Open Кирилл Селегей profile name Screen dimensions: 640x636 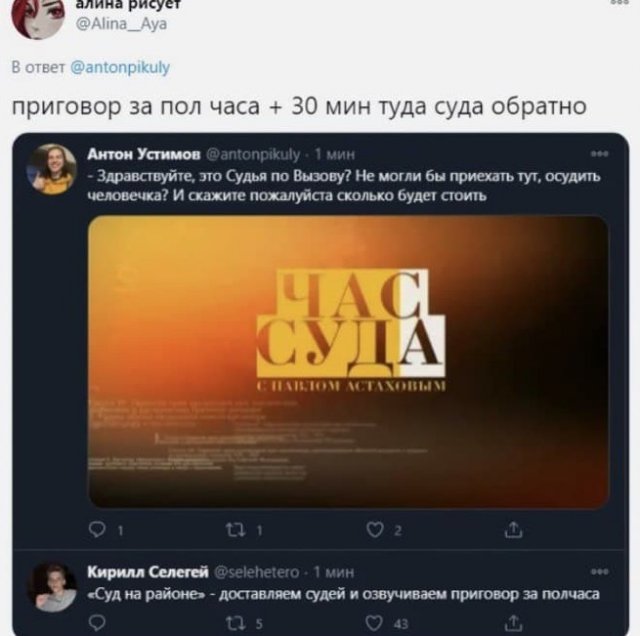pos(148,572)
